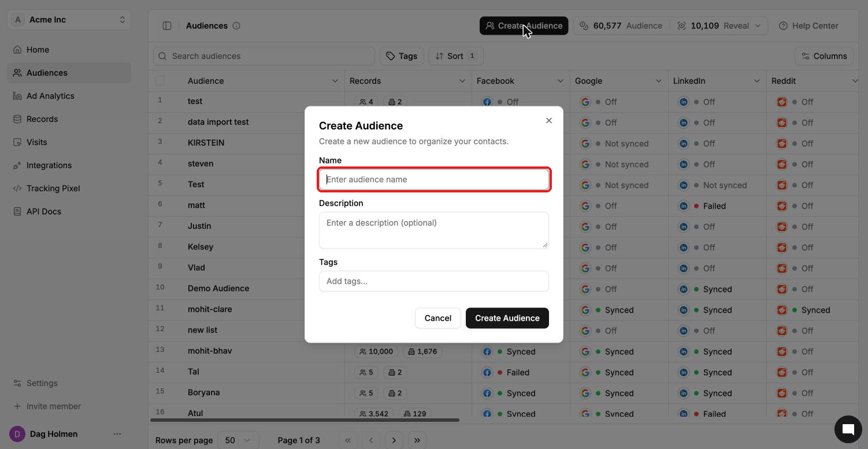Screen dimensions: 868x449
Task: Toggle the sidebar panel icon
Action: click(167, 25)
